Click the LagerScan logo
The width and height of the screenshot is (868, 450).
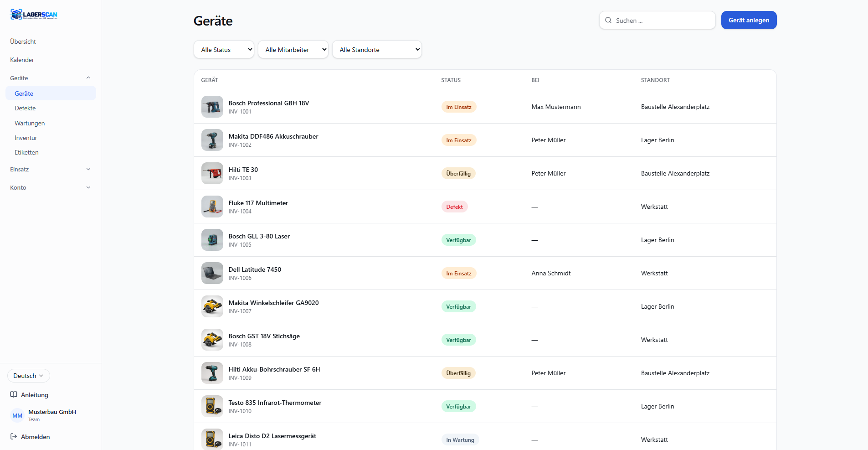34,15
